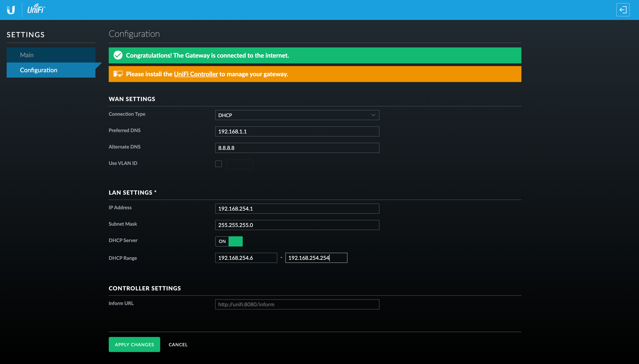This screenshot has width=639, height=364.
Task: Click the Alternate DNS 8.8.8.8 field
Action: tap(297, 148)
